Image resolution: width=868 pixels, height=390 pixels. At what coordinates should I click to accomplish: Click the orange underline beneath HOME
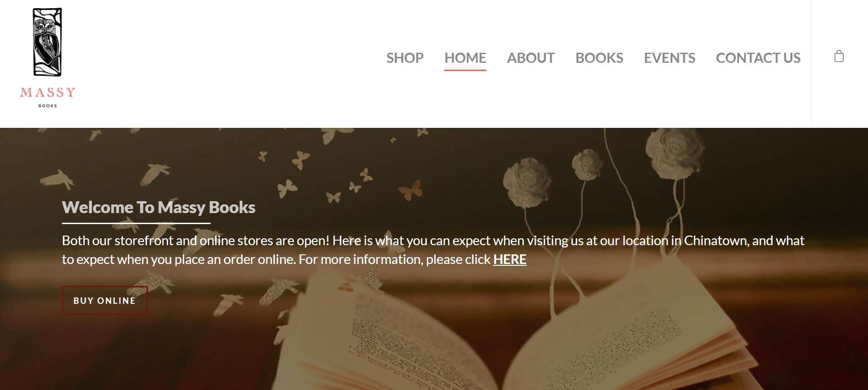(465, 70)
